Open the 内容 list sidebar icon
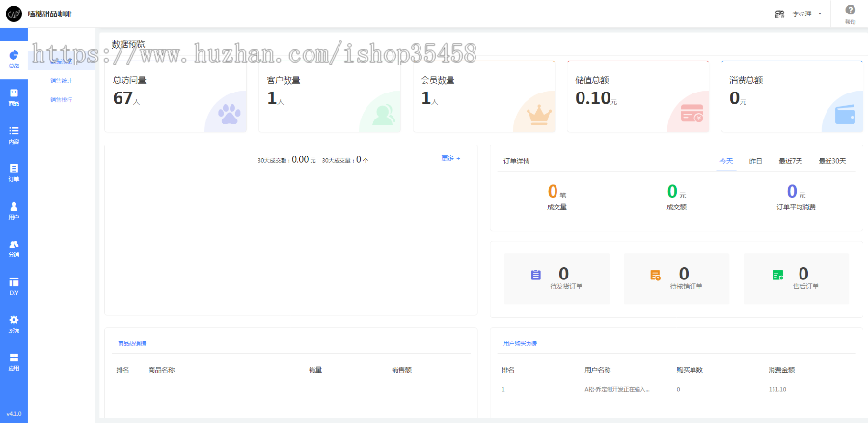Screen dimensions: 868x423 click(x=14, y=131)
